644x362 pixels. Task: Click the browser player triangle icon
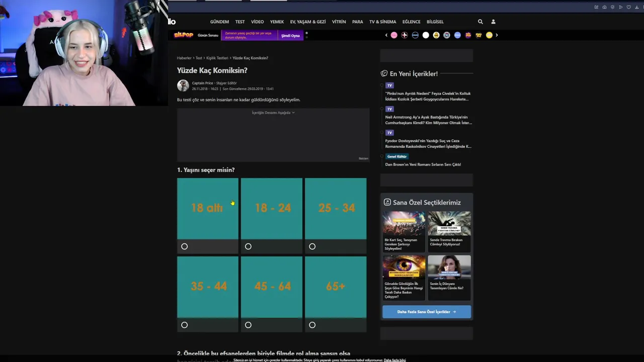click(x=620, y=7)
